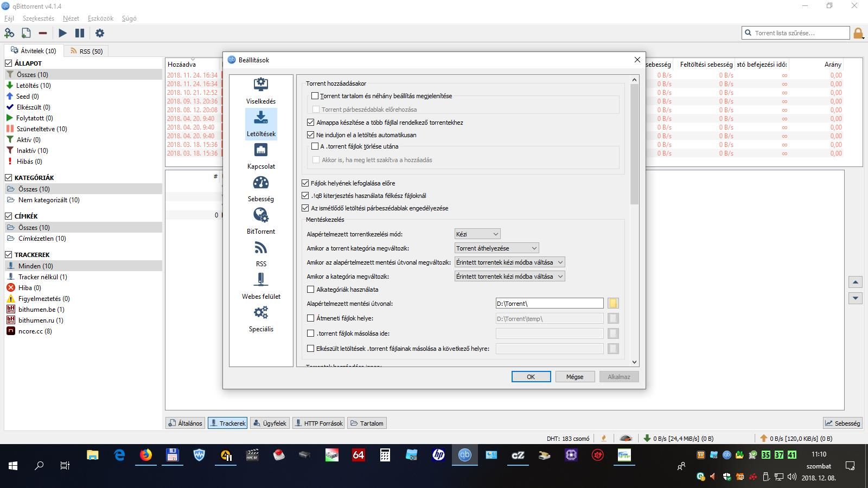This screenshot has height=488, width=868.
Task: Click the resume play toolbar icon
Action: coord(62,33)
